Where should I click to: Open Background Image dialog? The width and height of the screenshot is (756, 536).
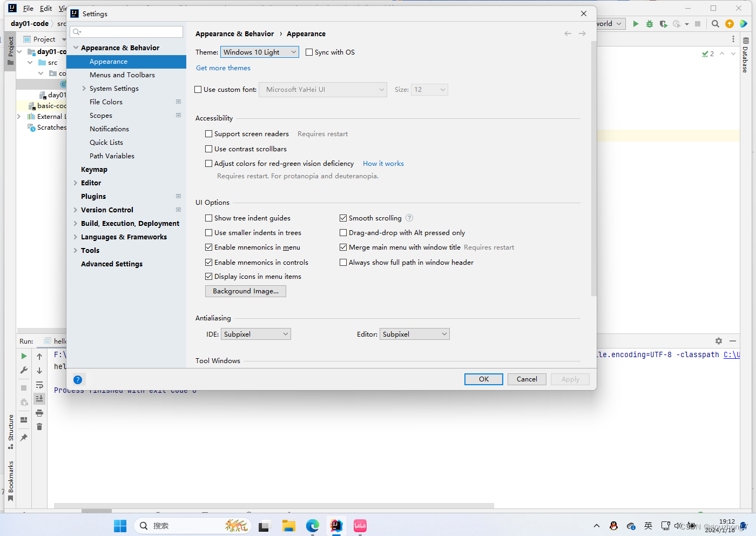[x=246, y=291]
